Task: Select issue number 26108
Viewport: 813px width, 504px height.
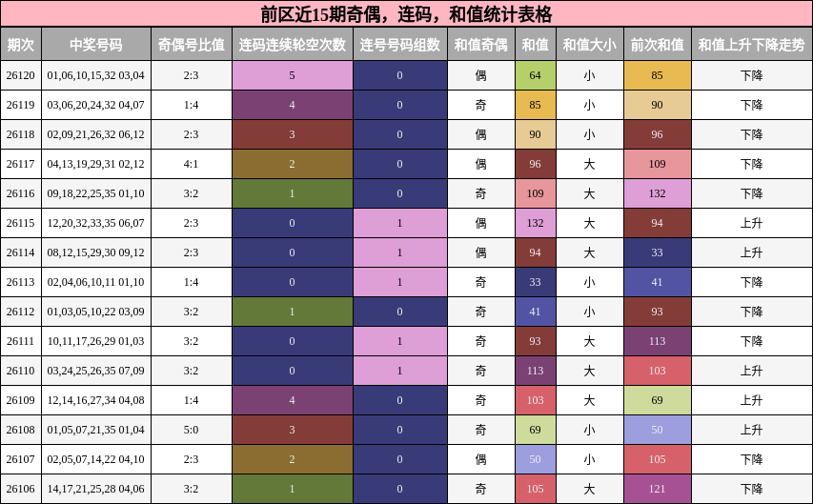Action: coord(21,430)
